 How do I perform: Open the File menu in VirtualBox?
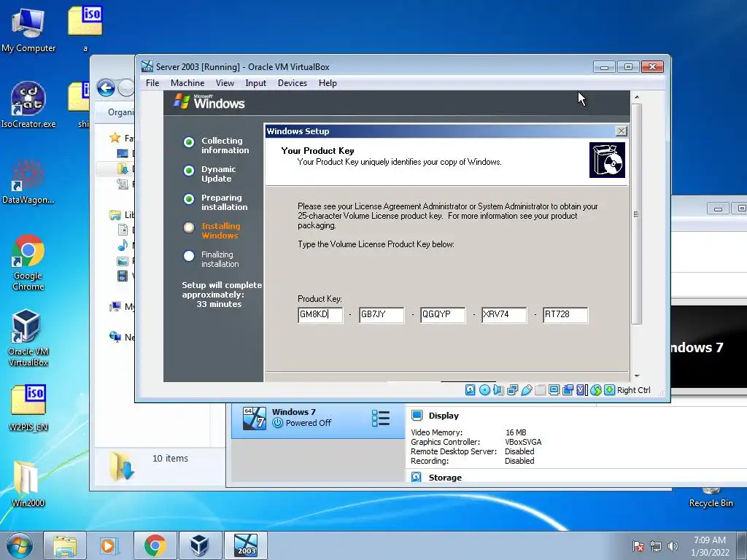tap(152, 83)
